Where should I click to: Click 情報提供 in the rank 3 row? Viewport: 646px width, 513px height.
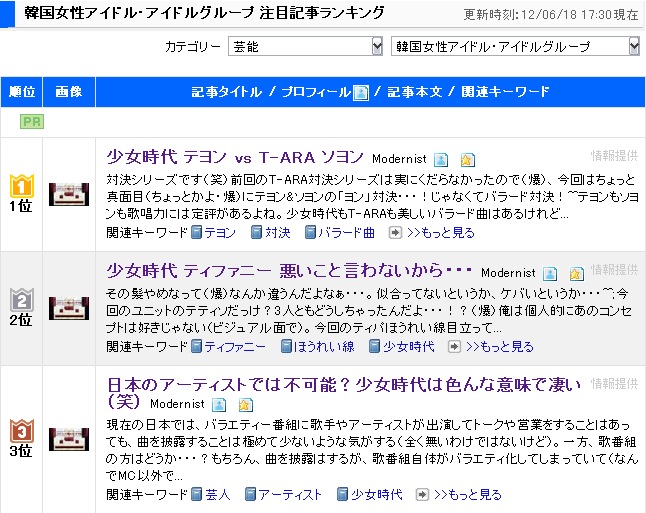[614, 384]
